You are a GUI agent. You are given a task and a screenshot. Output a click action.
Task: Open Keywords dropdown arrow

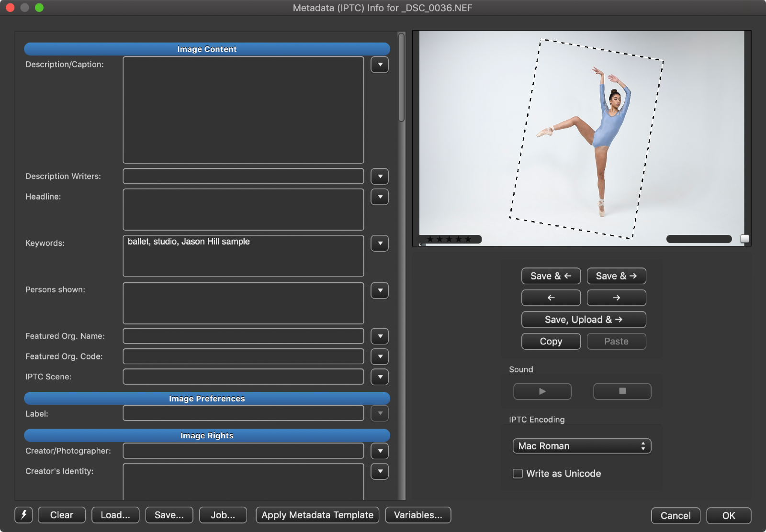380,244
